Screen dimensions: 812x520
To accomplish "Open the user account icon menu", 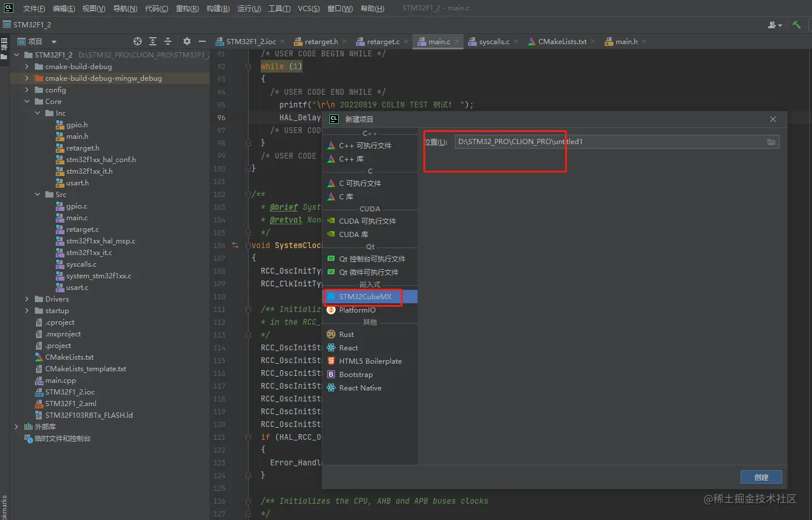I will click(775, 25).
